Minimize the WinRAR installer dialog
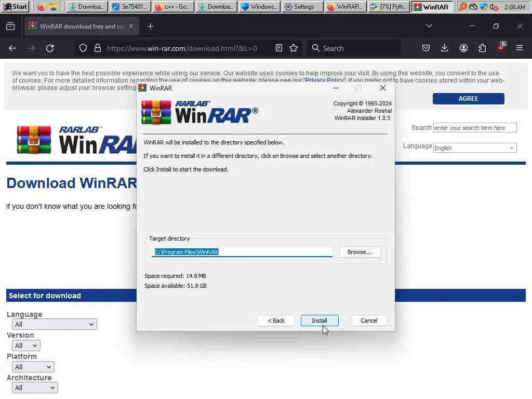Viewport: 532px width, 399px height. click(336, 88)
